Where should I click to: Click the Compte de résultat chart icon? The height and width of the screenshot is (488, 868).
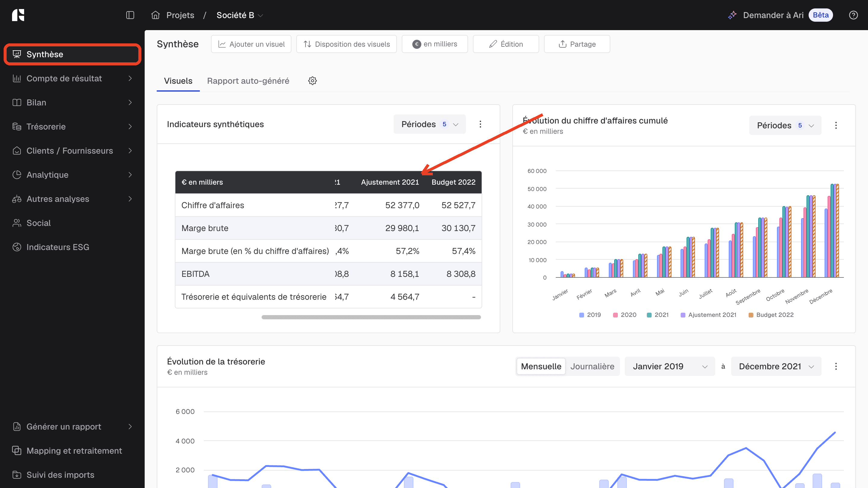(x=17, y=78)
